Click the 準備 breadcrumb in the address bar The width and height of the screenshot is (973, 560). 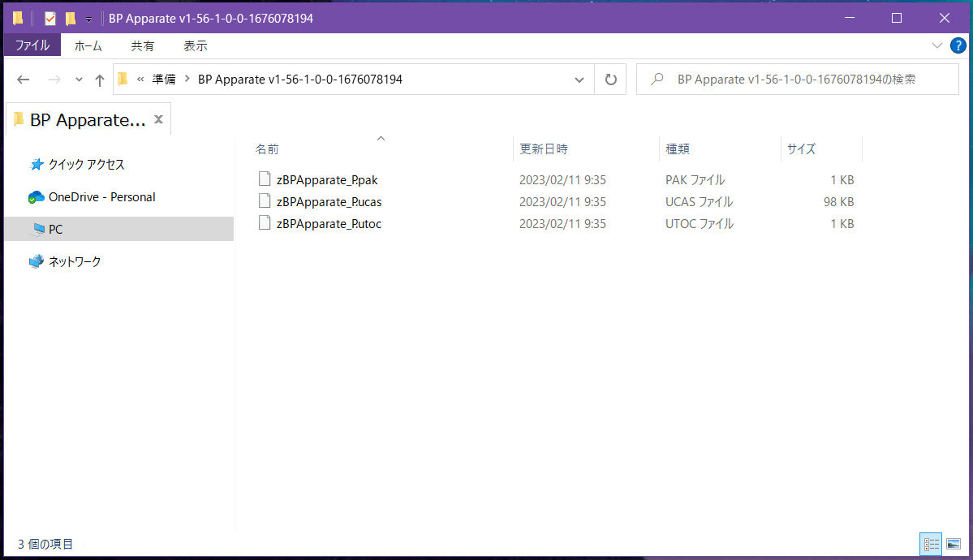coord(164,80)
